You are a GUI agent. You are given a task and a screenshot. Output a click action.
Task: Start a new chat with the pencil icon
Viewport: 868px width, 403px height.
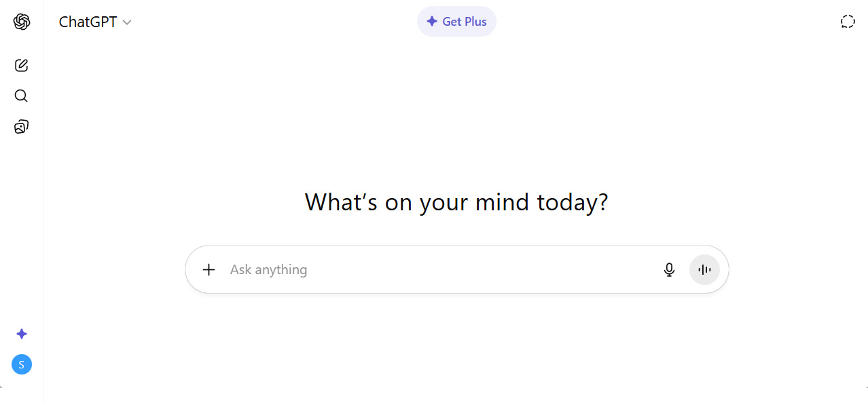tap(22, 66)
